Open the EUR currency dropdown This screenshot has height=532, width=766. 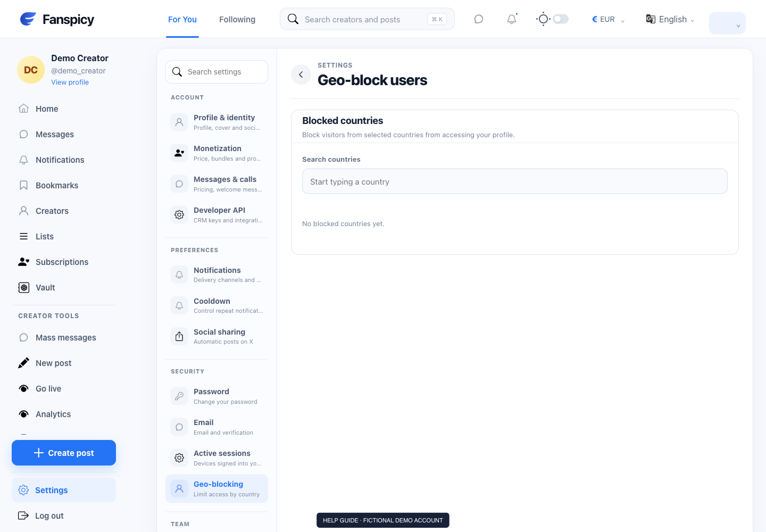pyautogui.click(x=608, y=19)
